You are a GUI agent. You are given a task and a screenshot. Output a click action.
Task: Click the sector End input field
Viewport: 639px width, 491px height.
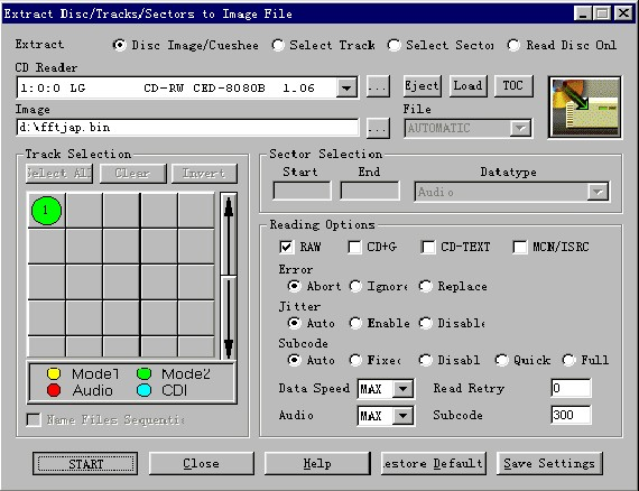(370, 191)
